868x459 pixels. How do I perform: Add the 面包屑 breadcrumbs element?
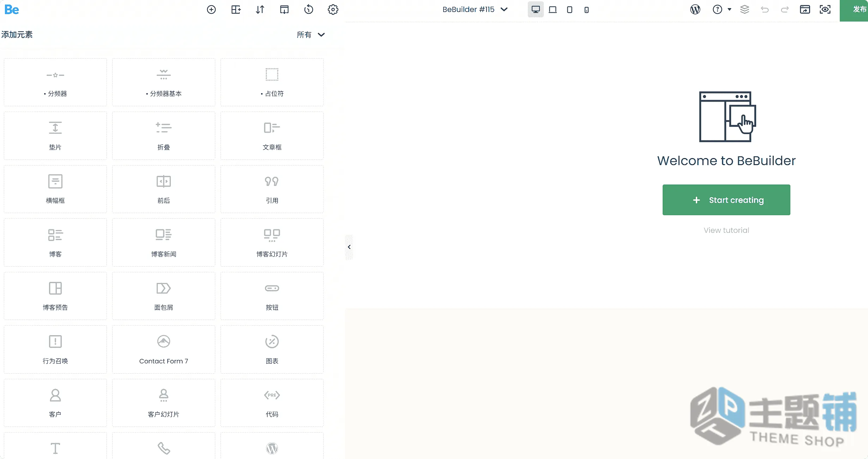[x=164, y=296]
